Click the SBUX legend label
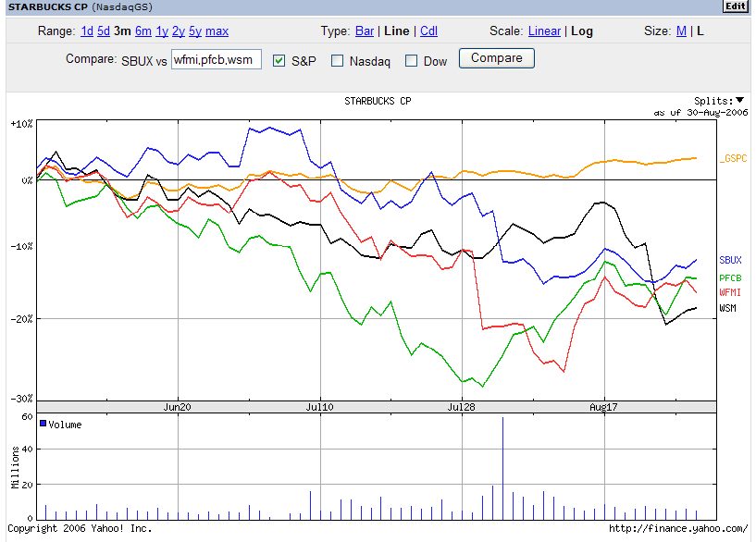This screenshot has width=756, height=542. coord(730,260)
